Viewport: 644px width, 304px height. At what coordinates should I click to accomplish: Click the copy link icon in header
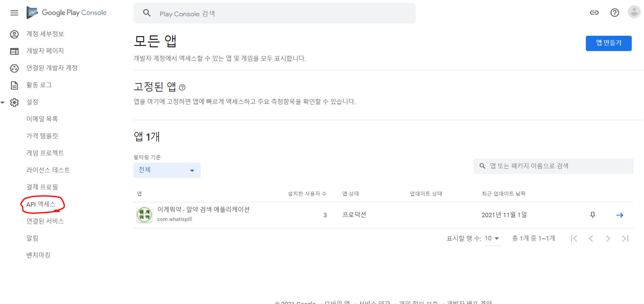click(x=594, y=13)
